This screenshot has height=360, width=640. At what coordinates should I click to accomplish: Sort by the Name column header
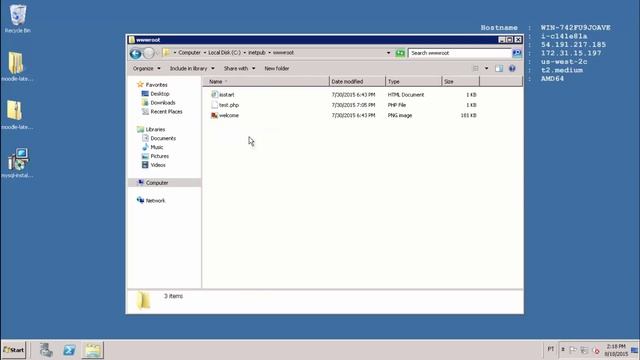(266, 82)
